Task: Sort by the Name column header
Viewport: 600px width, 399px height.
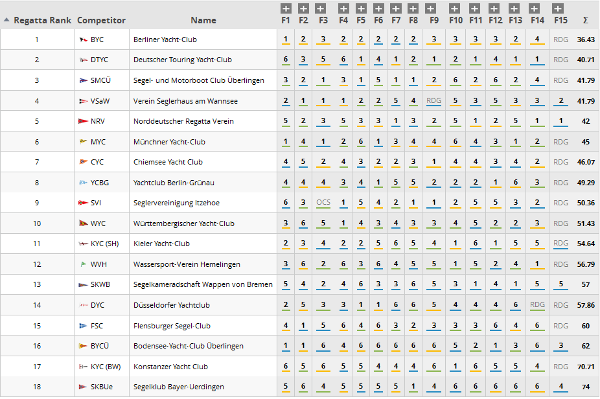Action: [204, 20]
